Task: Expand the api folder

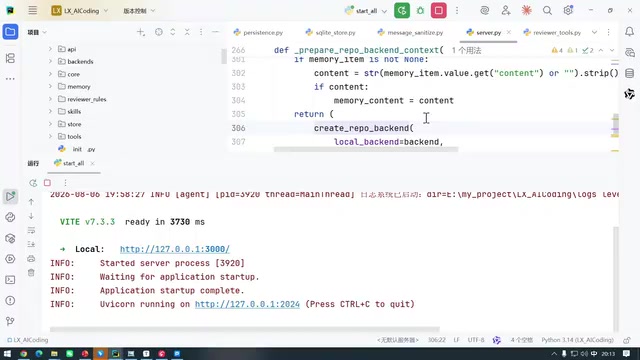Action: (x=50, y=49)
